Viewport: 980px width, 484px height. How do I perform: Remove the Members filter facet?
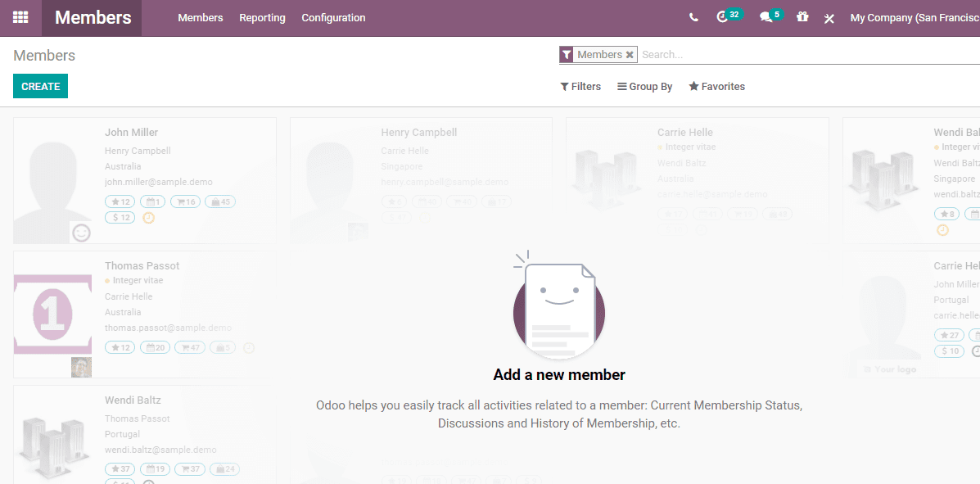[630, 55]
